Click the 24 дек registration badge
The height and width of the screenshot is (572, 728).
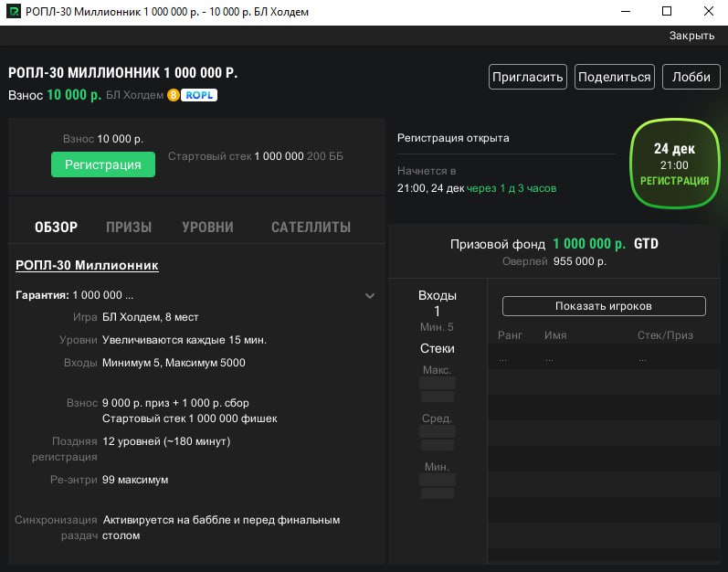point(674,164)
